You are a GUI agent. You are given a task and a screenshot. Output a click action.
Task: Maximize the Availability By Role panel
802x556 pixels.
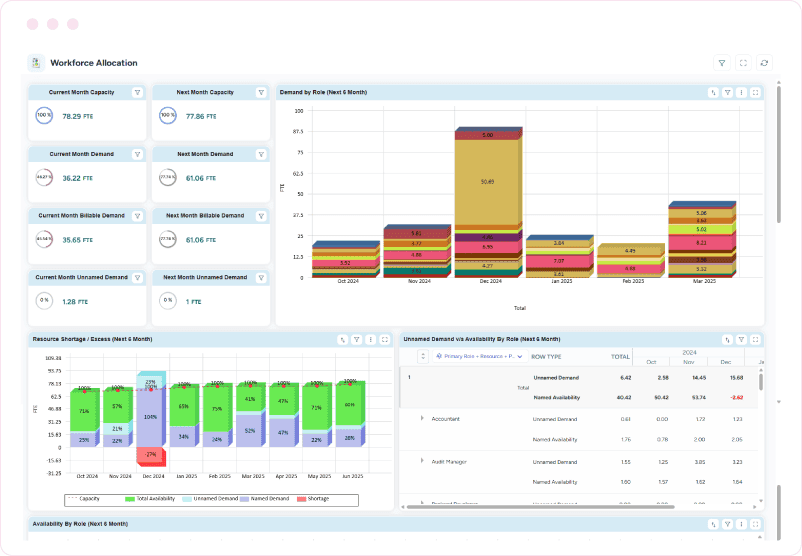click(x=755, y=524)
